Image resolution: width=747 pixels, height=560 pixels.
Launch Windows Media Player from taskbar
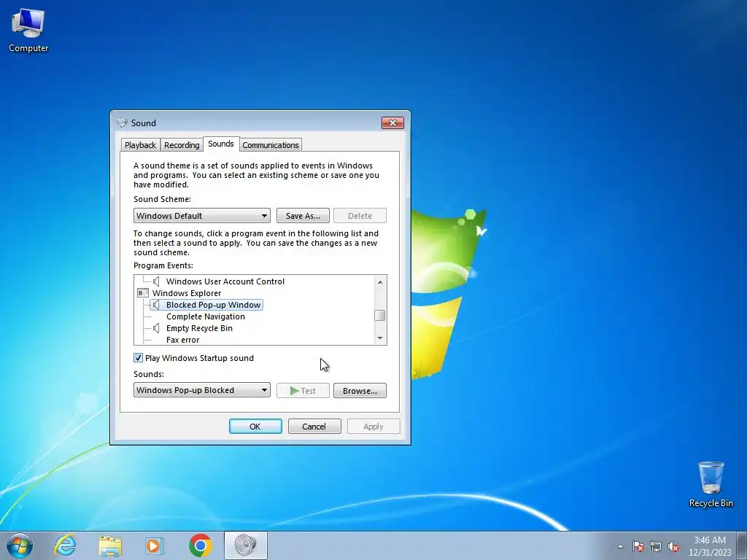click(x=155, y=545)
